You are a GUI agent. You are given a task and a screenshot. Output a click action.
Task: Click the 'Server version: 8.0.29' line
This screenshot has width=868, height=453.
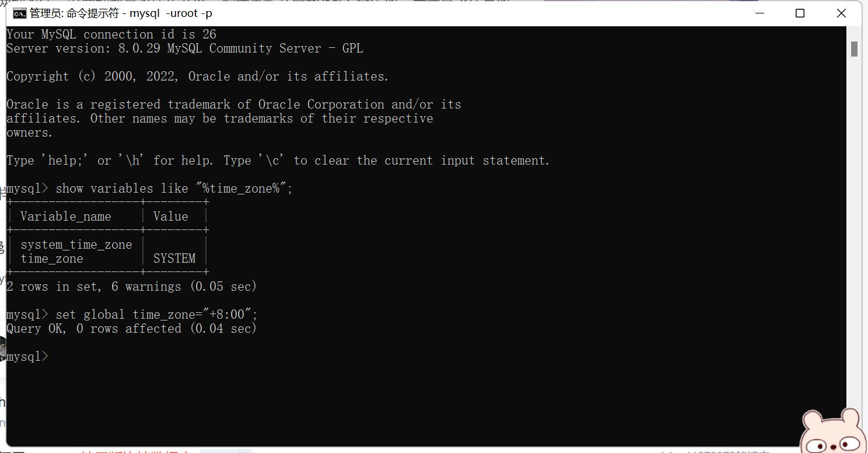[184, 48]
